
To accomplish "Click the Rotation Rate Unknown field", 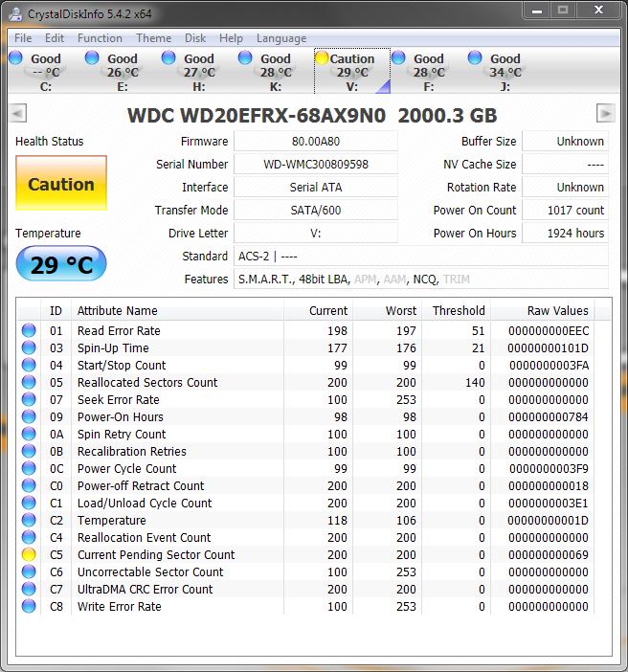I will pyautogui.click(x=565, y=188).
